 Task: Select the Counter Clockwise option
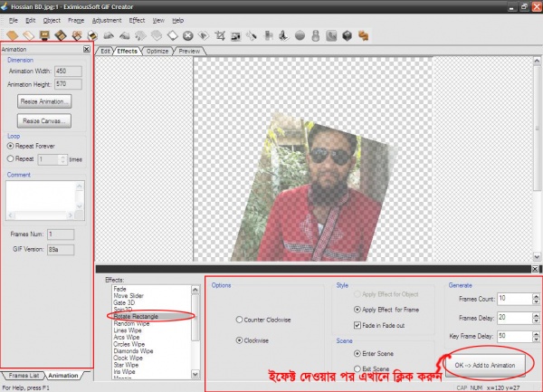click(239, 320)
